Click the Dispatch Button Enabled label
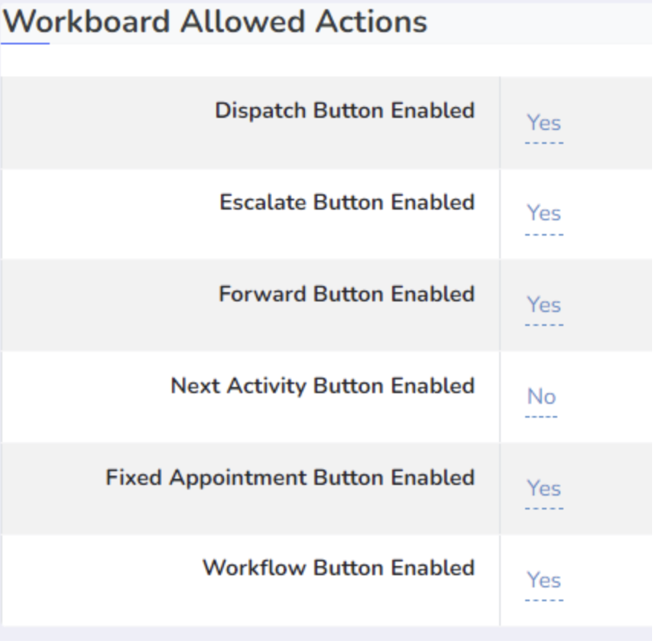The width and height of the screenshot is (662, 644). [345, 111]
